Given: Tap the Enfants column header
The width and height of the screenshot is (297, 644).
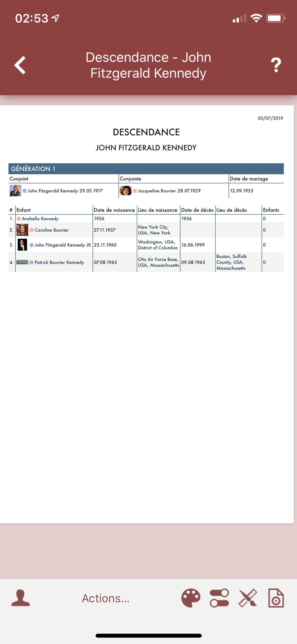Looking at the screenshot, I should click(x=271, y=210).
